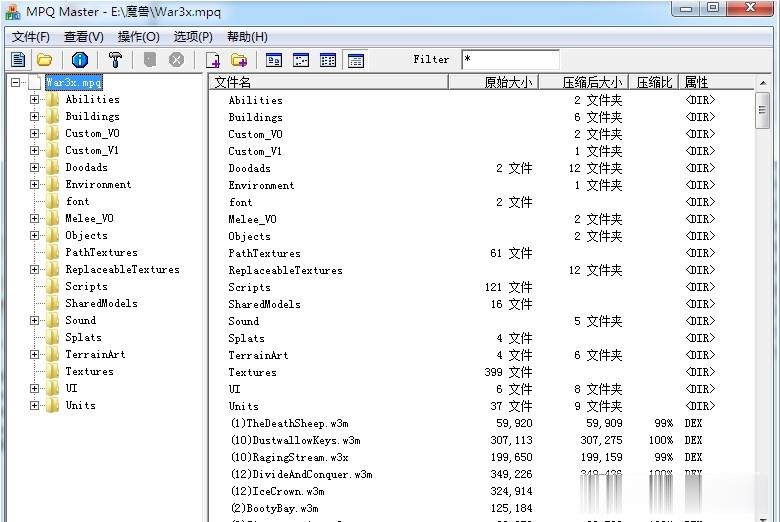This screenshot has width=780, height=522.
Task: Expand the Doodads tree node
Action: [34, 168]
